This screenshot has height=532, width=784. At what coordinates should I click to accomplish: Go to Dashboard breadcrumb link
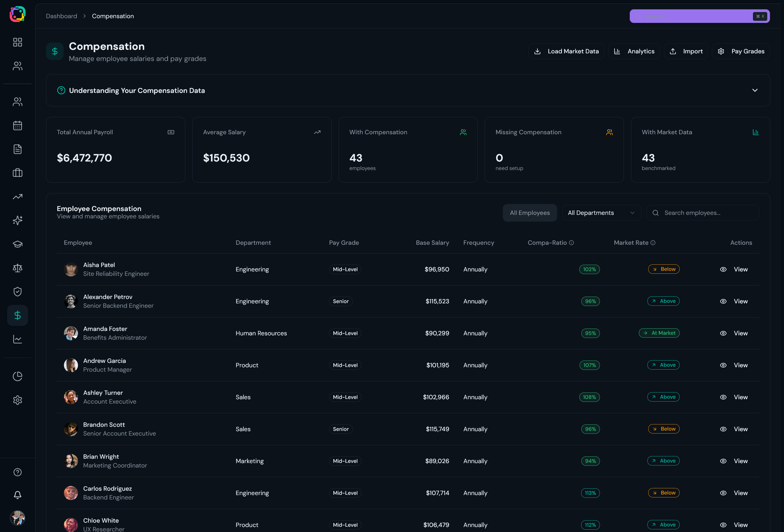61,16
